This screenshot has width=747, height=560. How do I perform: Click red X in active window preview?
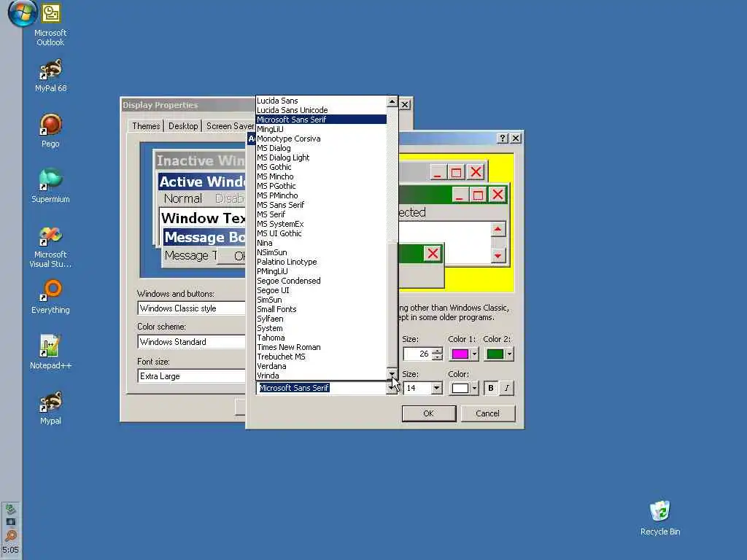[x=498, y=194]
